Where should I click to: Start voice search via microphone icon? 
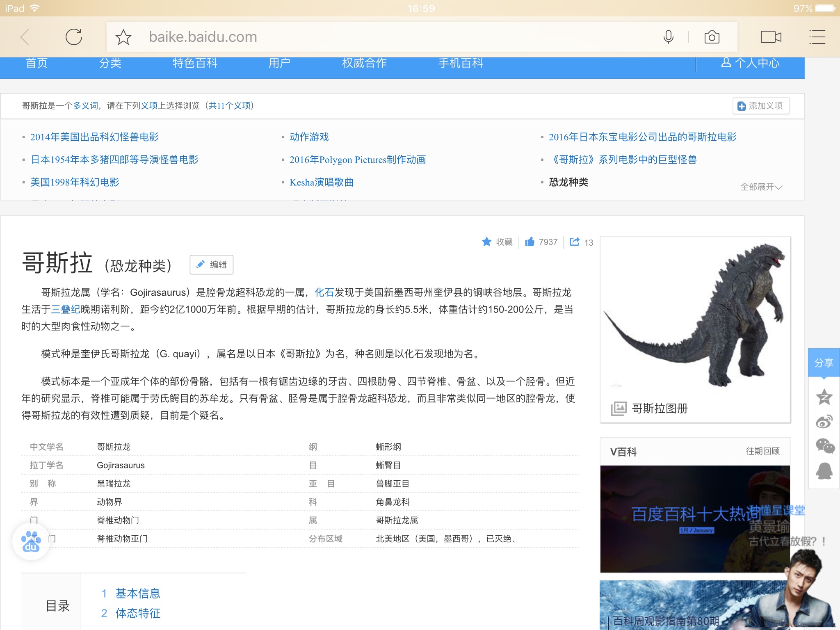click(x=668, y=37)
